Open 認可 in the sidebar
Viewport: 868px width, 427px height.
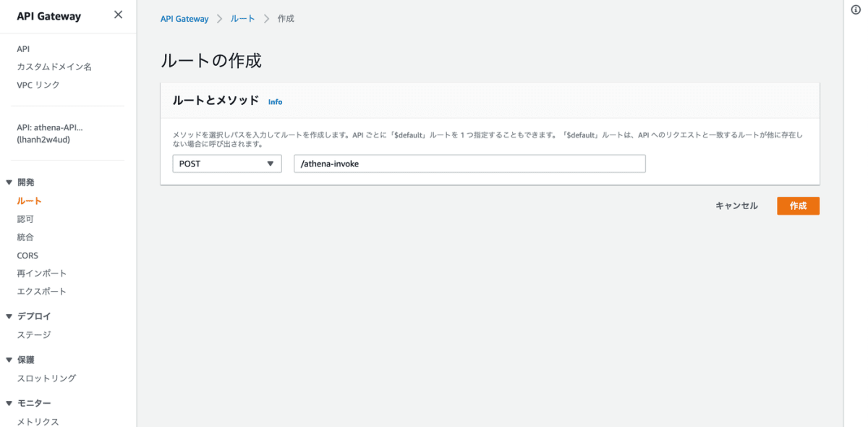(25, 219)
